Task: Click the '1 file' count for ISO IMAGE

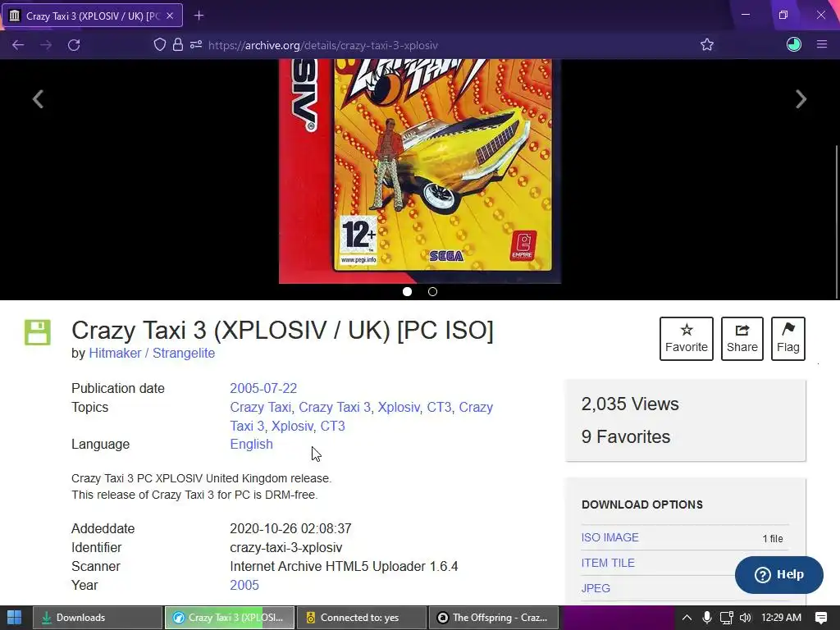Action: tap(773, 538)
